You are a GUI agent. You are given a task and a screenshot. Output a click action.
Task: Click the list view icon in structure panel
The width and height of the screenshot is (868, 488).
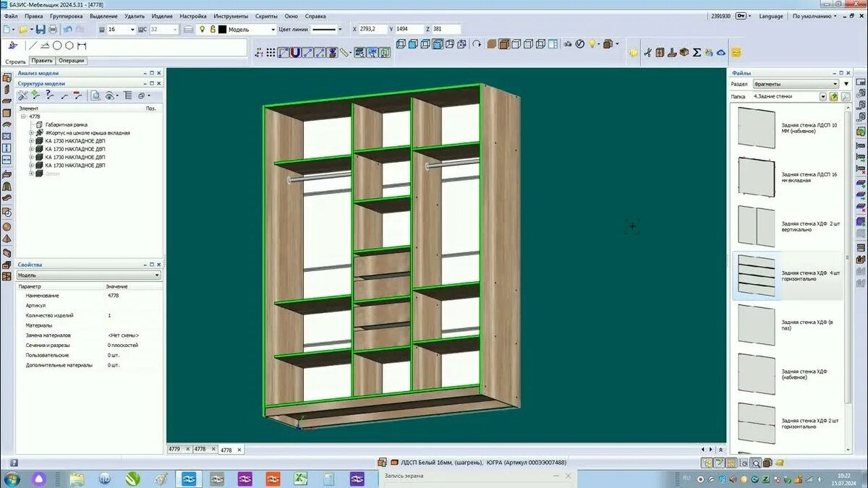[127, 95]
